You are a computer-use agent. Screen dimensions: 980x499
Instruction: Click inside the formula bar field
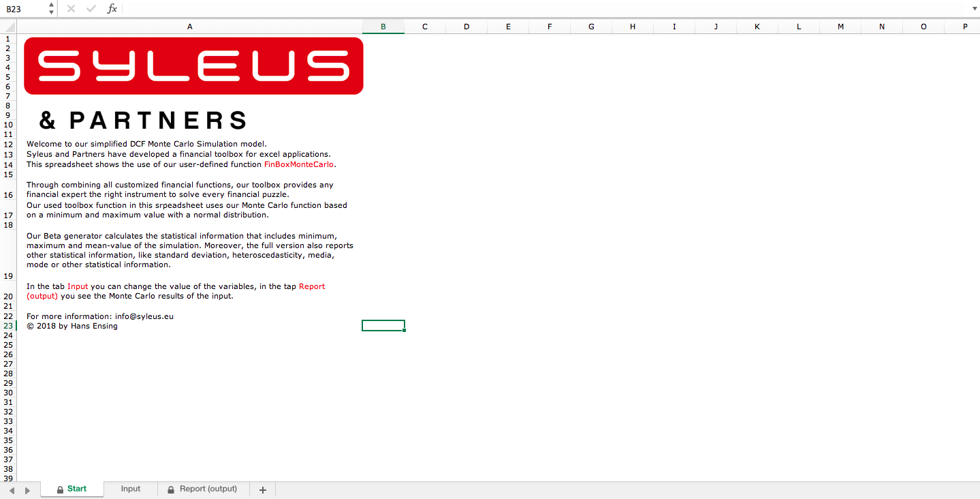click(545, 9)
